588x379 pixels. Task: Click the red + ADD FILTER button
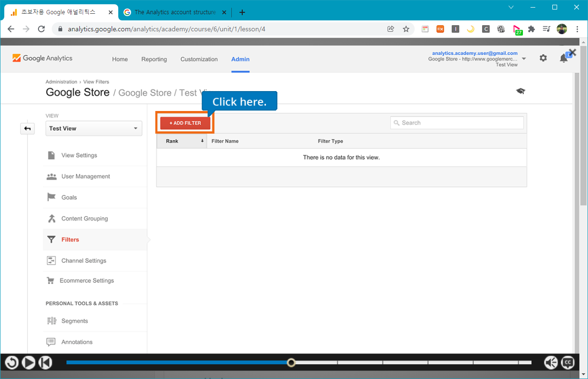[185, 123]
